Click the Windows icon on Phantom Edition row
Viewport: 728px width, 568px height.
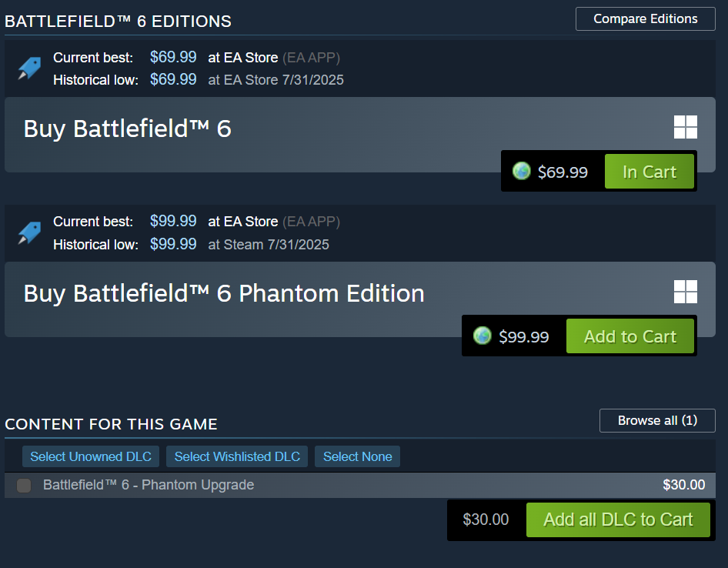tap(685, 292)
